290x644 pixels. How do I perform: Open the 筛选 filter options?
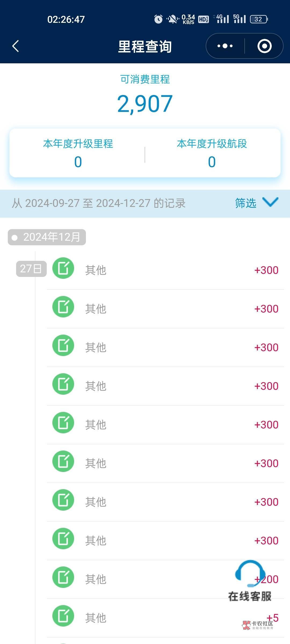246,203
